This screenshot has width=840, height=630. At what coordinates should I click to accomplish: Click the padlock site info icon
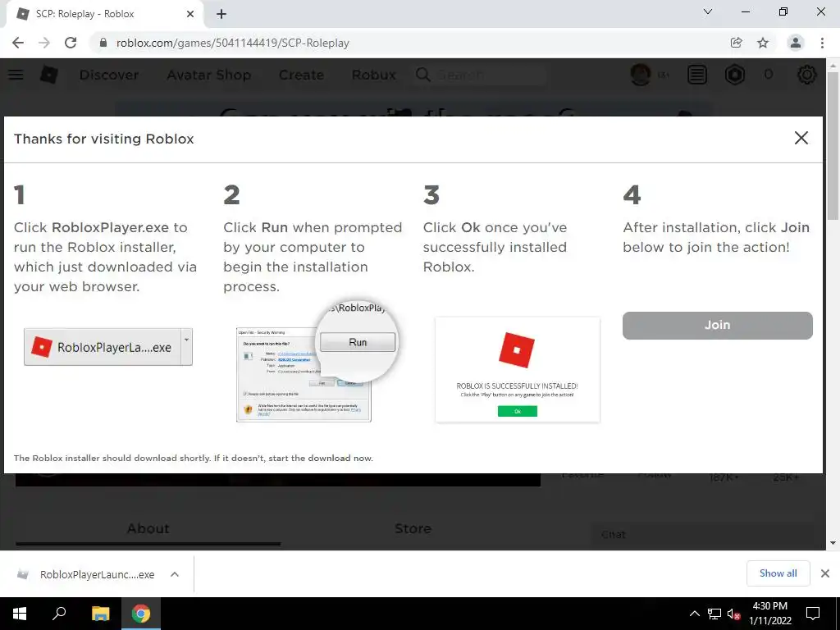point(103,43)
